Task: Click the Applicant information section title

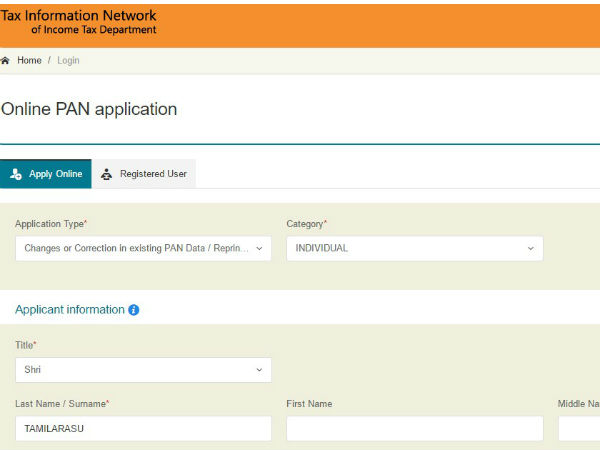Action: coord(69,310)
